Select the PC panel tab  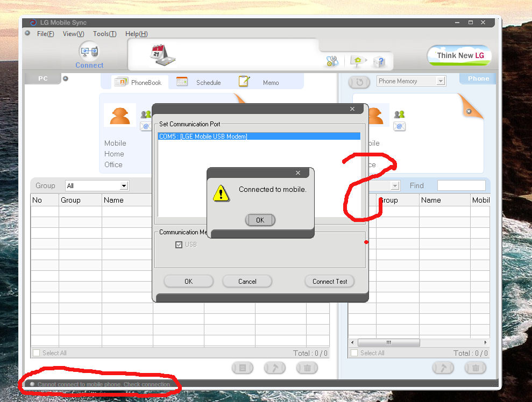(x=42, y=78)
